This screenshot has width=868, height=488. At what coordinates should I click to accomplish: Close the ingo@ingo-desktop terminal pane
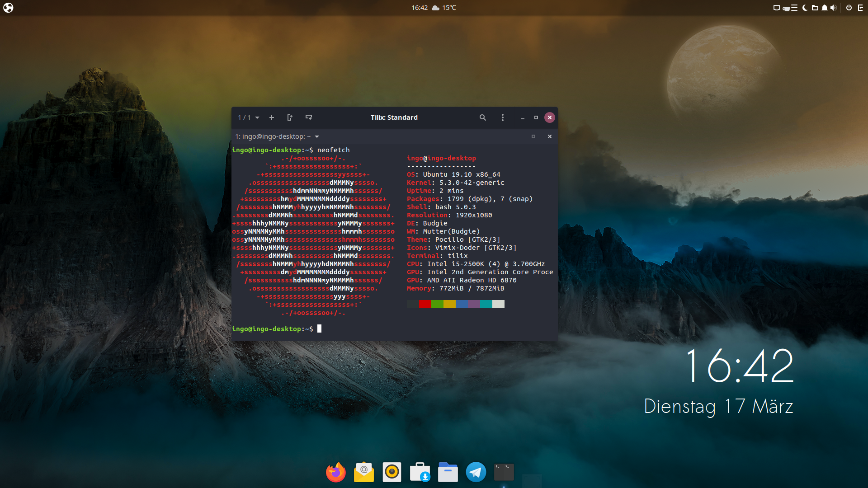pos(550,136)
